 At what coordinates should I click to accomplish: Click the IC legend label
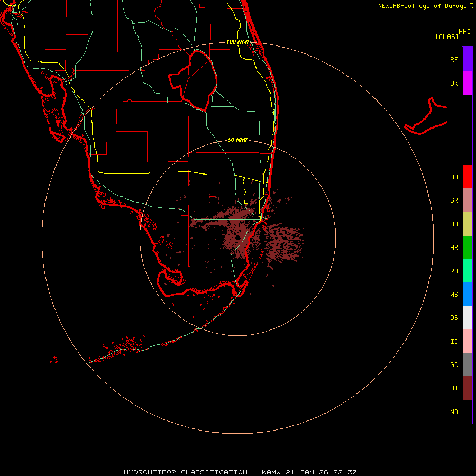point(454,342)
